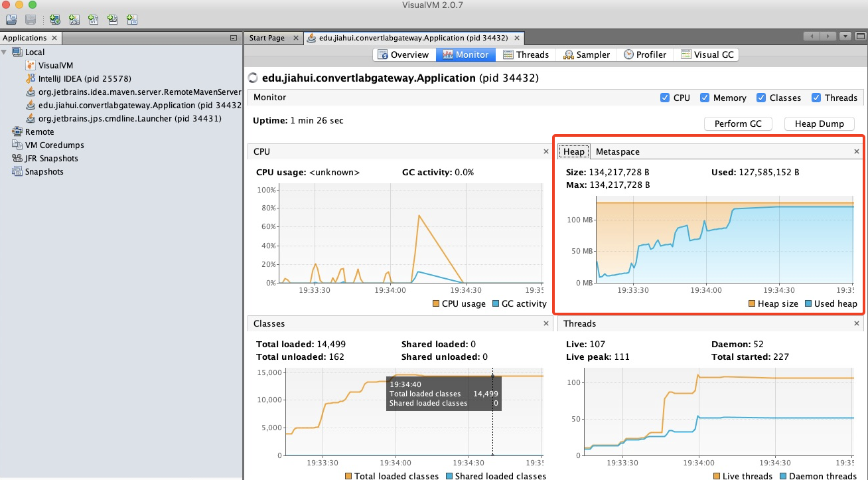Click the Snapshots icon in the tree
Image resolution: width=868 pixels, height=480 pixels.
click(17, 171)
